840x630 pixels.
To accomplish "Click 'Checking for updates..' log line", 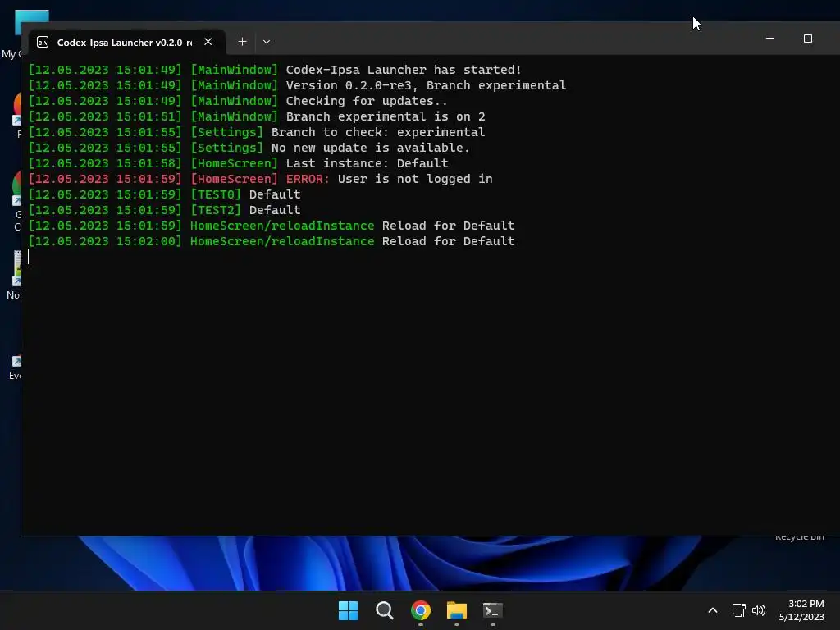I will click(x=238, y=101).
